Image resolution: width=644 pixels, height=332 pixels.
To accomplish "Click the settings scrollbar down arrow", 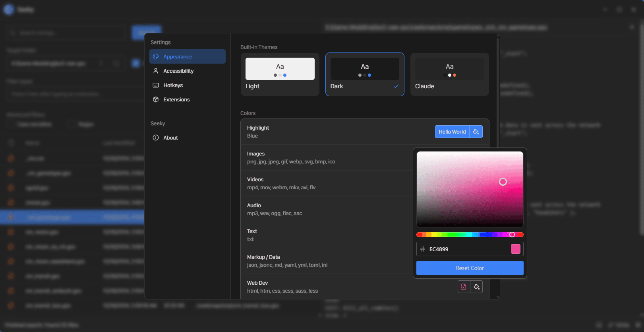I will tap(498, 297).
